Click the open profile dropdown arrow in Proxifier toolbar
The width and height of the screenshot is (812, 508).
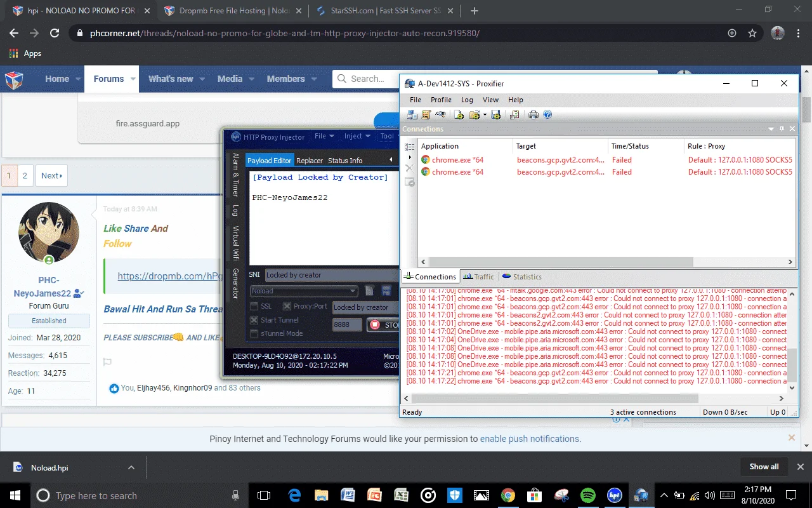tap(485, 115)
